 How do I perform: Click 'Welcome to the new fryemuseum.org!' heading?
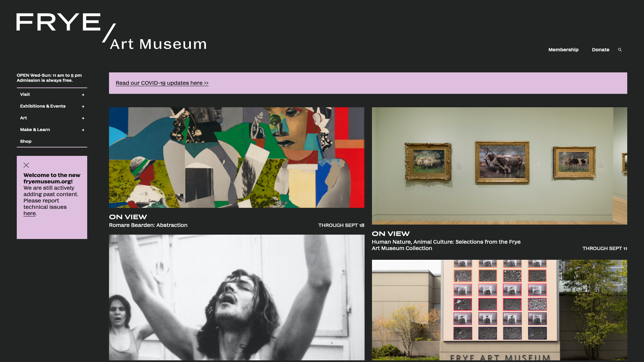52,178
